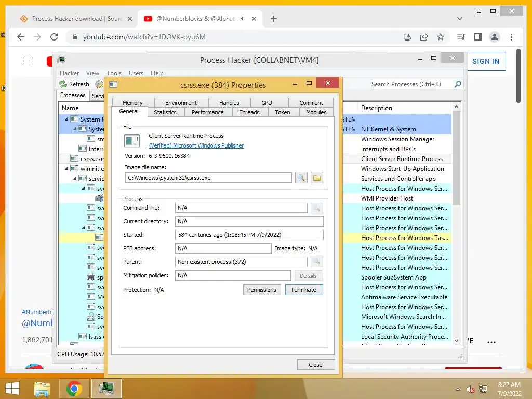
Task: Open File Explorer from the taskbar
Action: point(42,389)
